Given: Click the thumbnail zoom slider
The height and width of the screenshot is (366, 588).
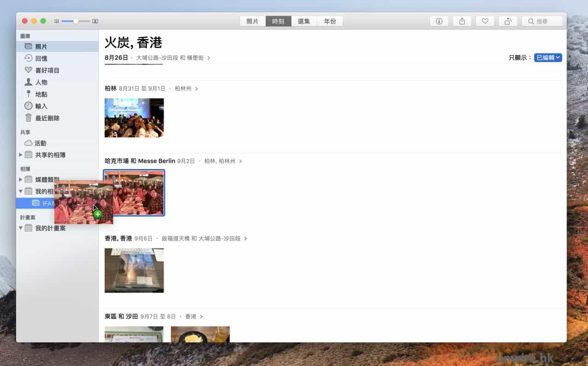Looking at the screenshot, I should tap(76, 21).
